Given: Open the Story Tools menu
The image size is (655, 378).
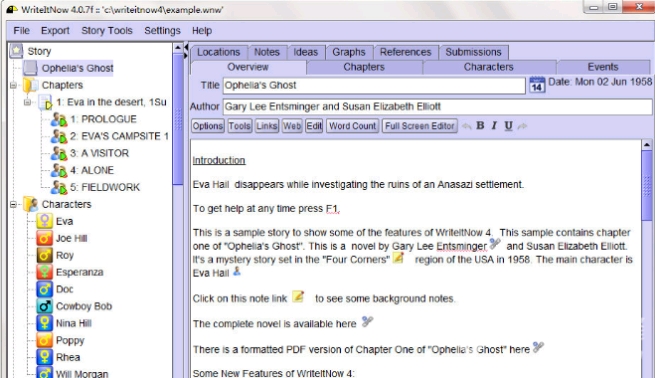Looking at the screenshot, I should click(107, 30).
